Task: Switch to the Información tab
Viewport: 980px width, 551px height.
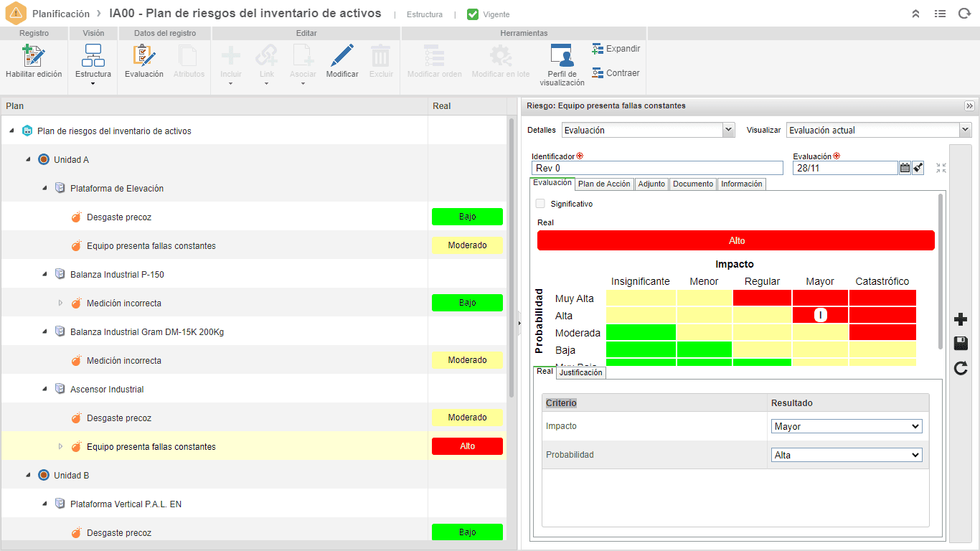Action: (742, 184)
